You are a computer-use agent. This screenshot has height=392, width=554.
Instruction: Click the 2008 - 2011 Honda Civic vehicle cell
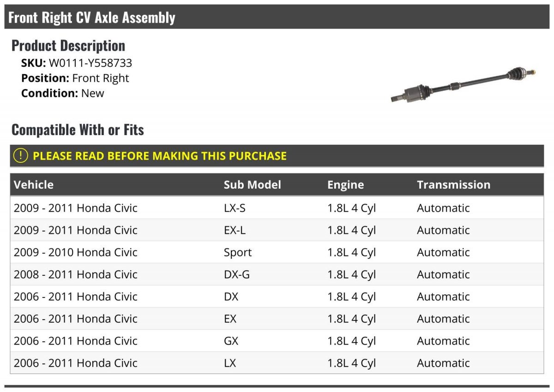click(76, 274)
